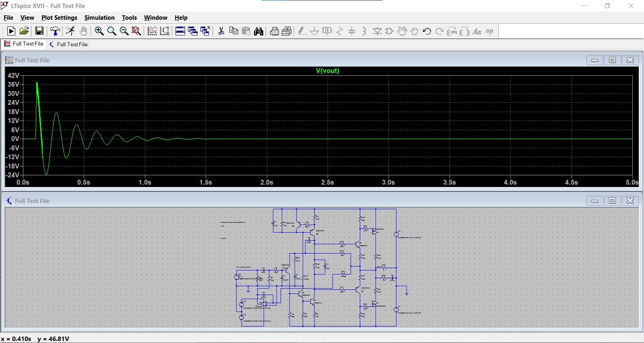Click the Place diode icon

377,31
